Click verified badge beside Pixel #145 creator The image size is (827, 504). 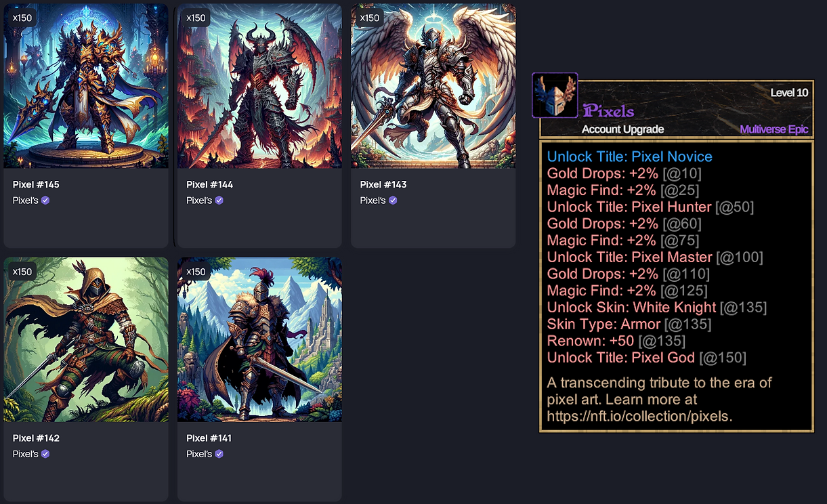click(45, 201)
